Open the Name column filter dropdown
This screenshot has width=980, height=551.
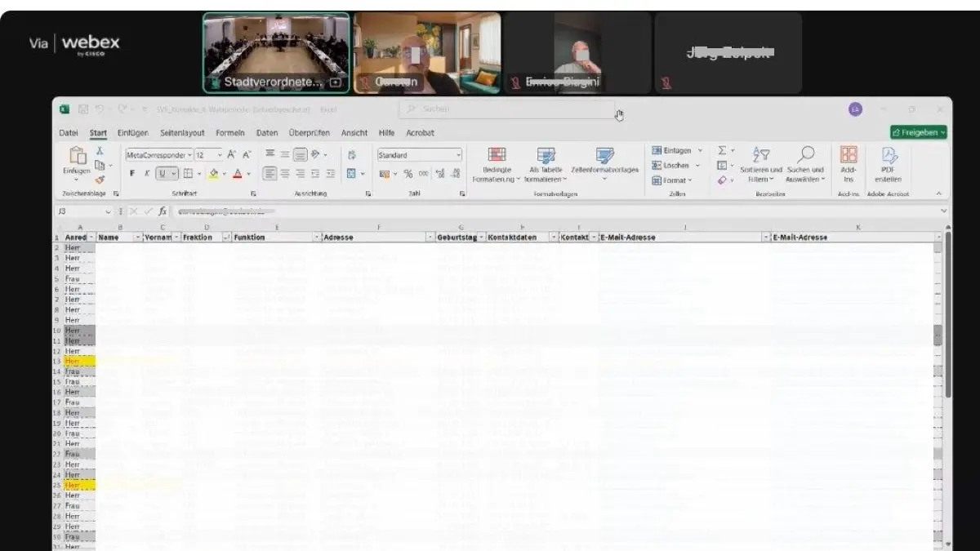click(x=137, y=238)
